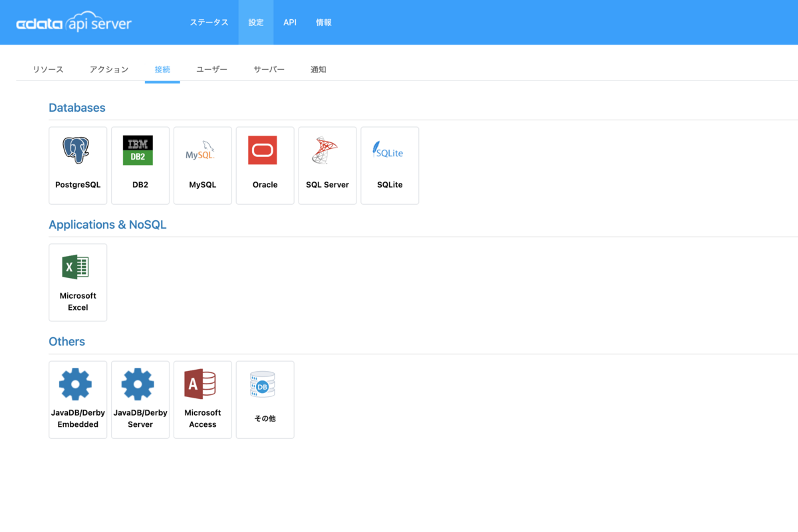
Task: Click the green Microsoft Excel icon
Action: (75, 267)
